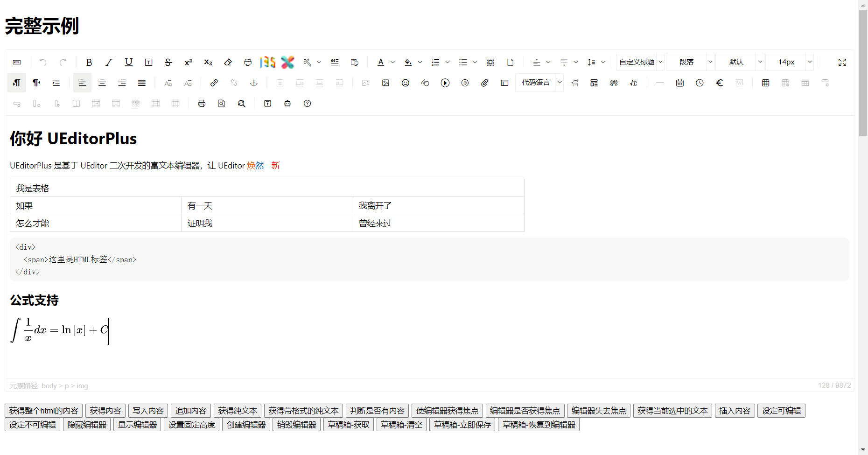Image resolution: width=868 pixels, height=455 pixels.
Task: Click the insert table icon
Action: pyautogui.click(x=765, y=83)
